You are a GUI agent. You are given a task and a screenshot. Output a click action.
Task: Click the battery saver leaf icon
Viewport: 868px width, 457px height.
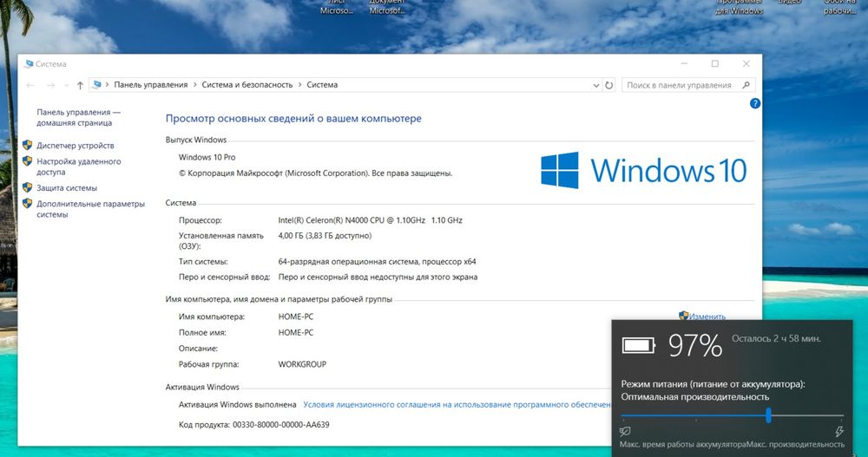[x=625, y=432]
